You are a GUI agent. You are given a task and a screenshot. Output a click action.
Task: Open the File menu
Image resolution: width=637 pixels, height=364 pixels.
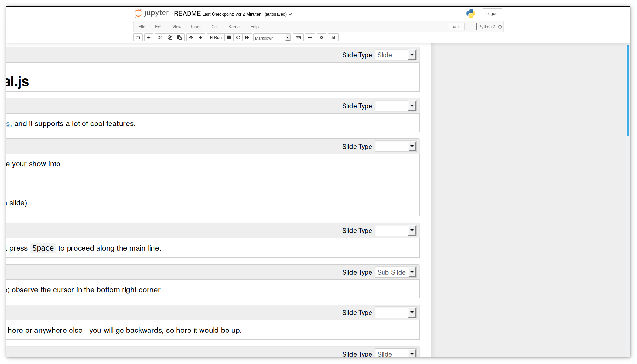[x=142, y=27]
